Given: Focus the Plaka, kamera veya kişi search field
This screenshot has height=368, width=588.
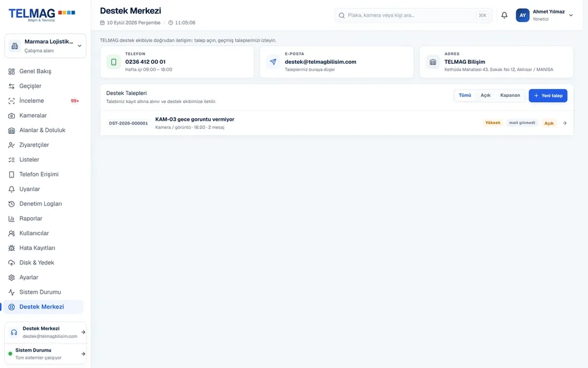Looking at the screenshot, I should pyautogui.click(x=413, y=15).
